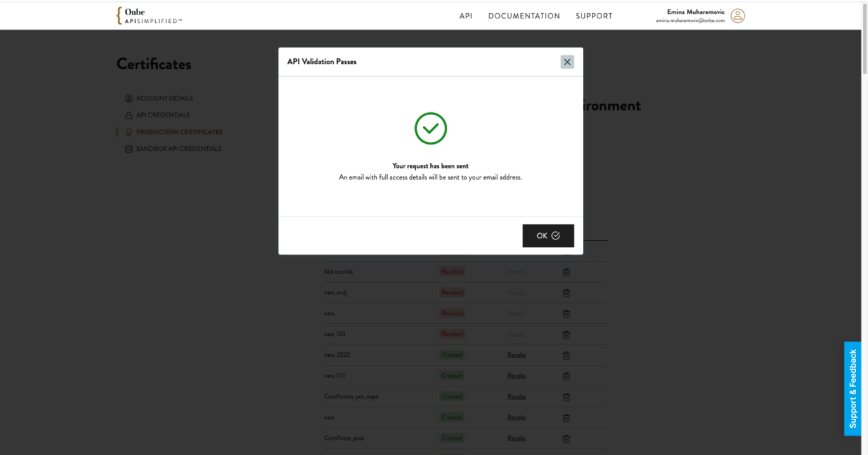This screenshot has height=455, width=868.
Task: Revoke the certificate named new
Action: point(516,418)
